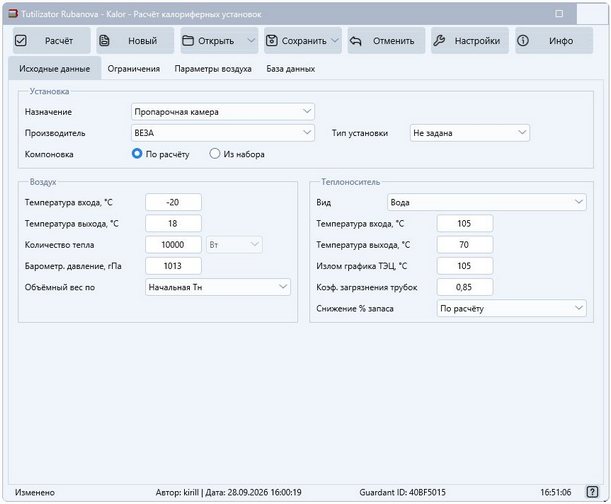This screenshot has width=611, height=504.
Task: Click the window maximize button in title bar
Action: pyautogui.click(x=559, y=14)
